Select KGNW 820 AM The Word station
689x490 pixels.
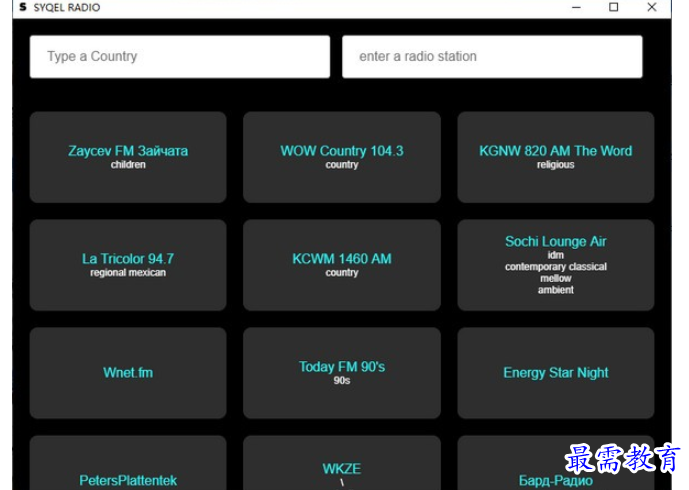tap(555, 157)
